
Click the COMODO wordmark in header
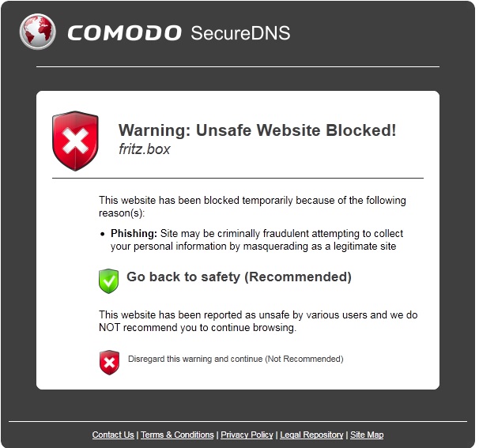(124, 33)
